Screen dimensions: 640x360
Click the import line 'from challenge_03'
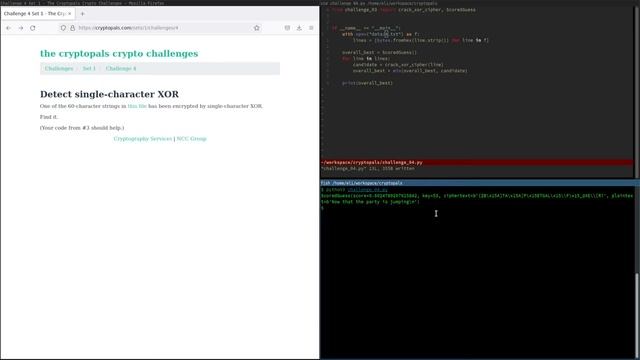point(403,10)
